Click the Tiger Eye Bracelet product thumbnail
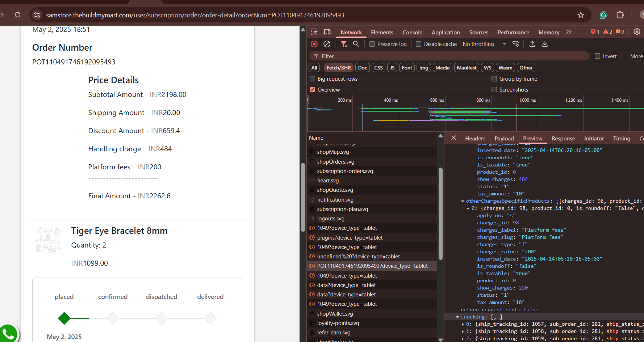This screenshot has width=644, height=342. [x=49, y=240]
